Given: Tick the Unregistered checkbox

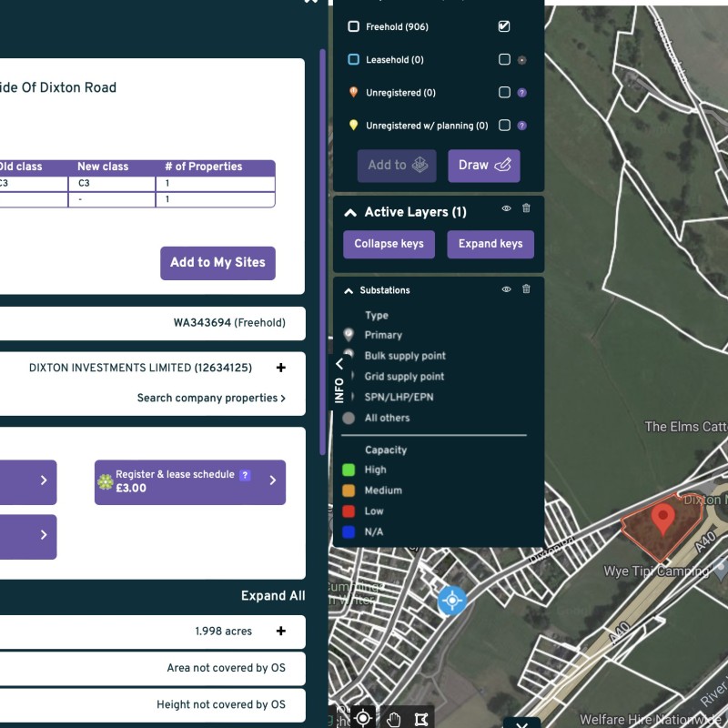Looking at the screenshot, I should tap(504, 93).
